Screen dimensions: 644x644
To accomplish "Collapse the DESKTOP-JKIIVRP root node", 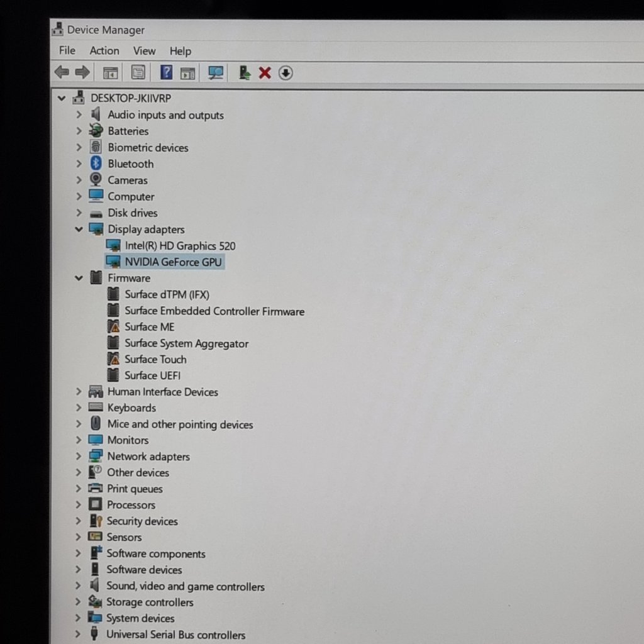I will coord(62,98).
